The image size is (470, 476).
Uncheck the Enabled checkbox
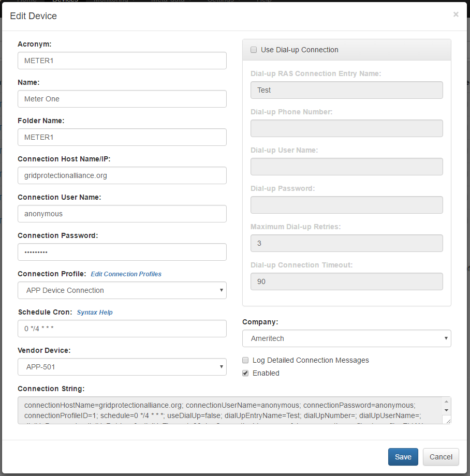(x=245, y=373)
